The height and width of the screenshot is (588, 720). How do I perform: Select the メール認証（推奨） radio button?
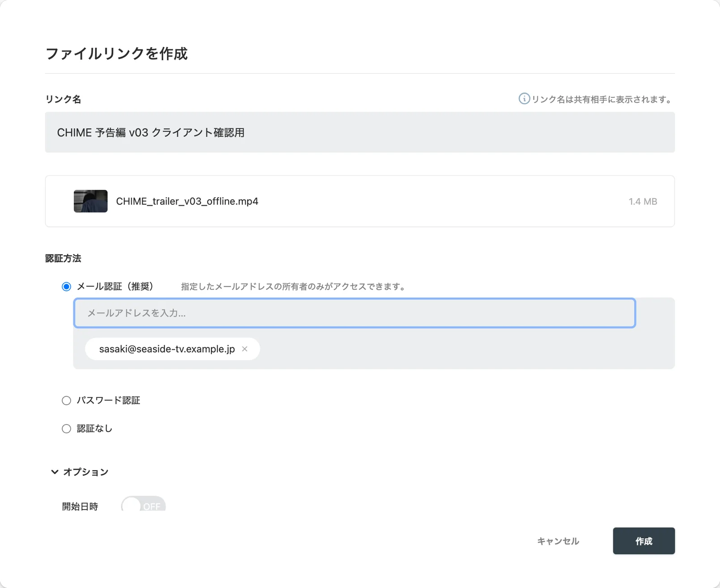pyautogui.click(x=66, y=287)
